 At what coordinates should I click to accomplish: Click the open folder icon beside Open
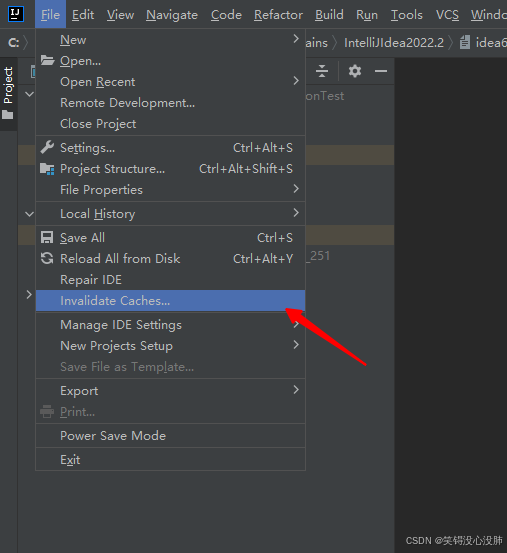coord(47,60)
